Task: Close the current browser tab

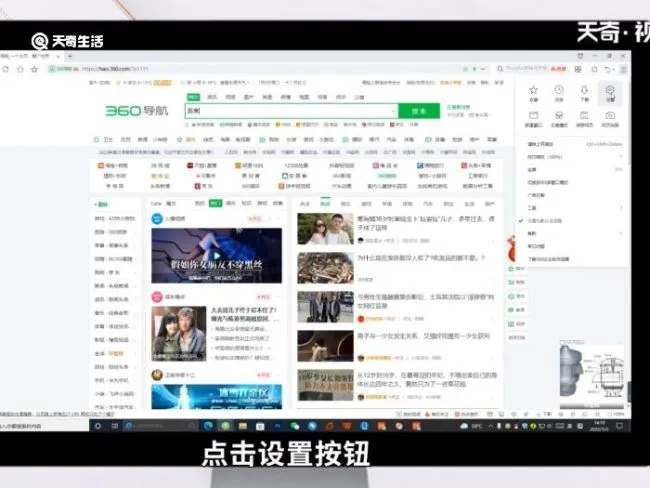Action: (58, 56)
